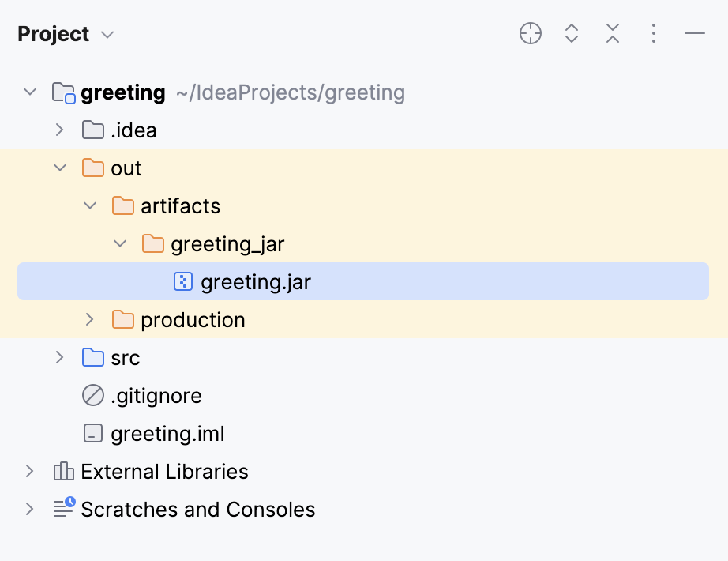The height and width of the screenshot is (561, 728).
Task: Collapse the greeting_jar folder
Action: point(119,243)
